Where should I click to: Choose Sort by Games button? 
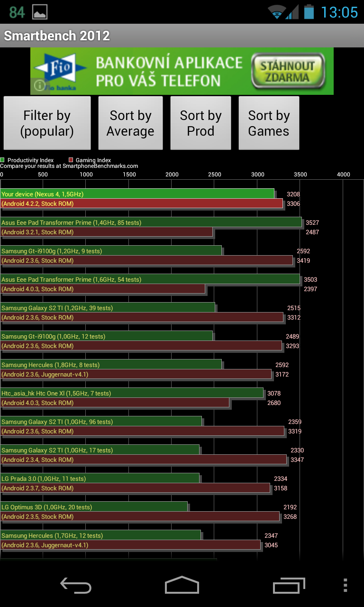(269, 123)
